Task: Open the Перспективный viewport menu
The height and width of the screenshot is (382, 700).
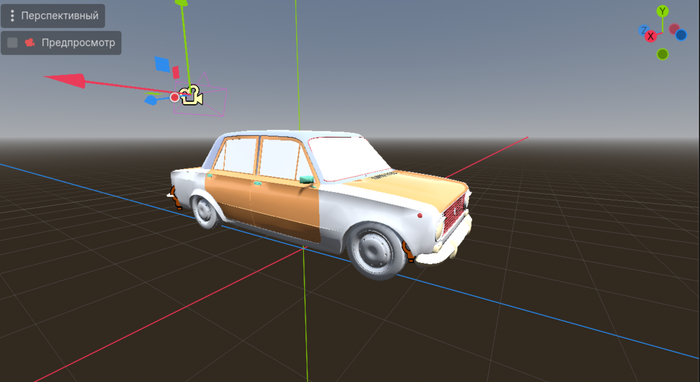Action: click(53, 16)
